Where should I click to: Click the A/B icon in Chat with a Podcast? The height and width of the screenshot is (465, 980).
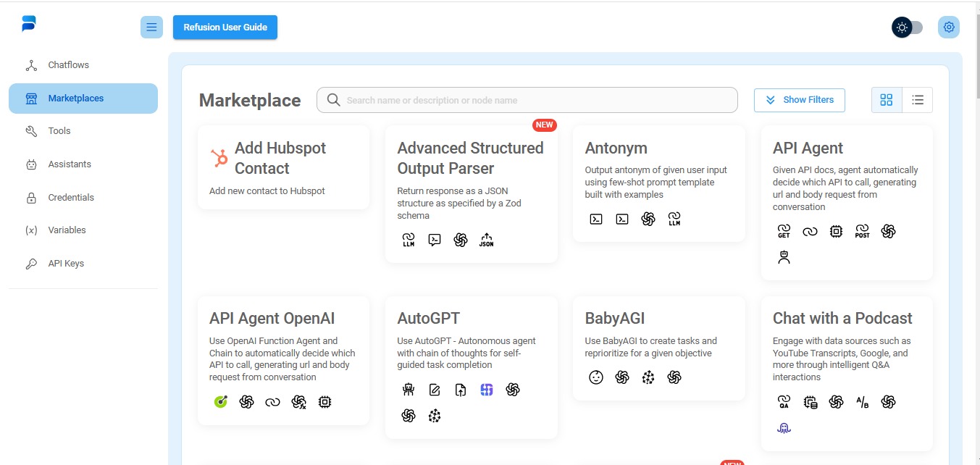point(862,402)
